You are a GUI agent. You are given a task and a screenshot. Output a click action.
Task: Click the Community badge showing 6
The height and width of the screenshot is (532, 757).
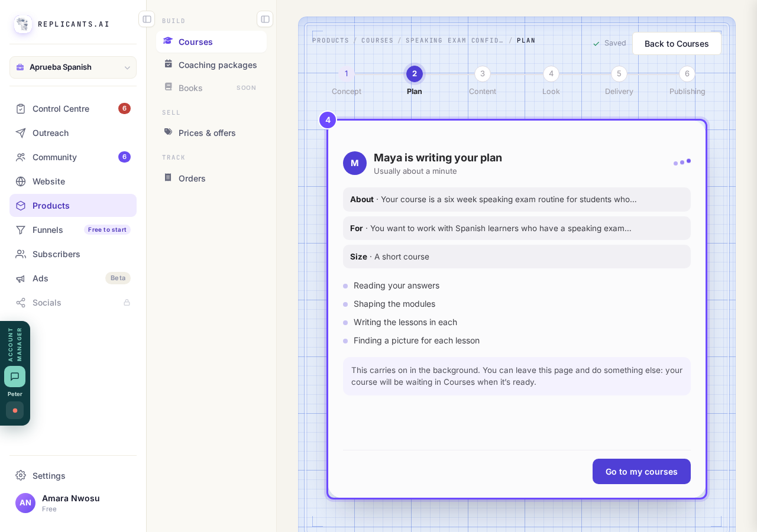point(124,157)
